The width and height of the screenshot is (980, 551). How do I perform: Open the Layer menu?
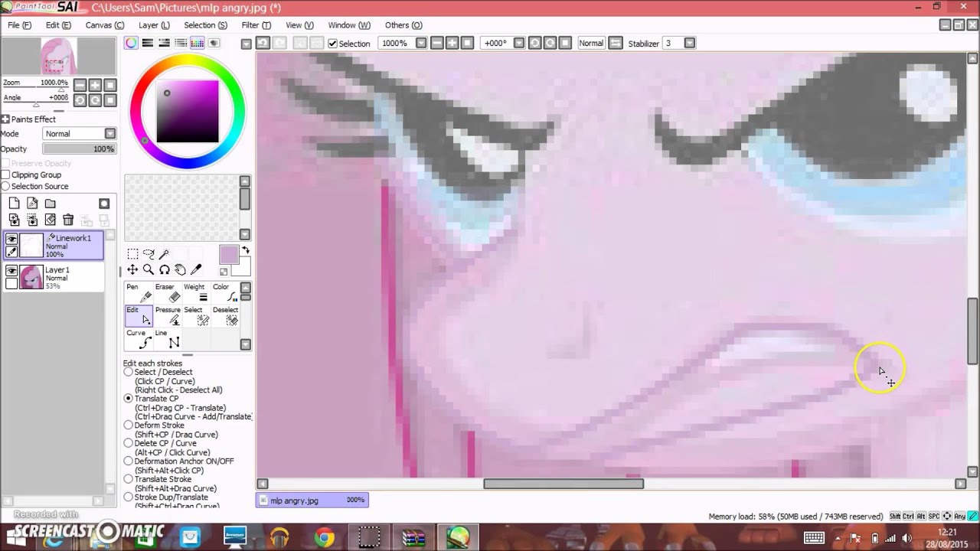154,25
